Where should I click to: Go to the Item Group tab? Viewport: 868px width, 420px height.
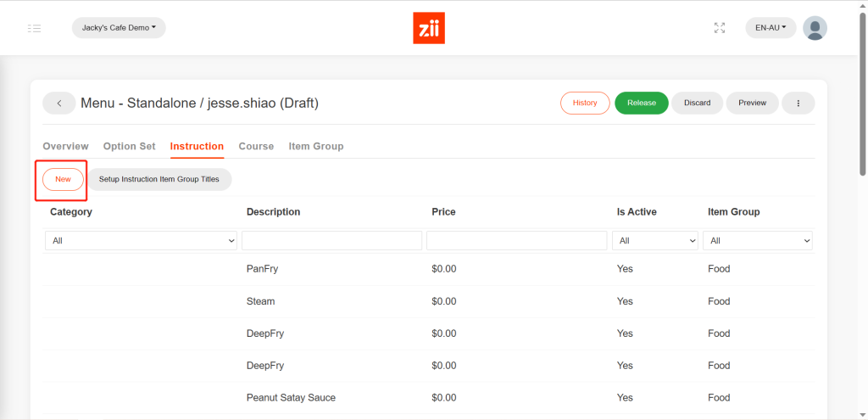316,146
